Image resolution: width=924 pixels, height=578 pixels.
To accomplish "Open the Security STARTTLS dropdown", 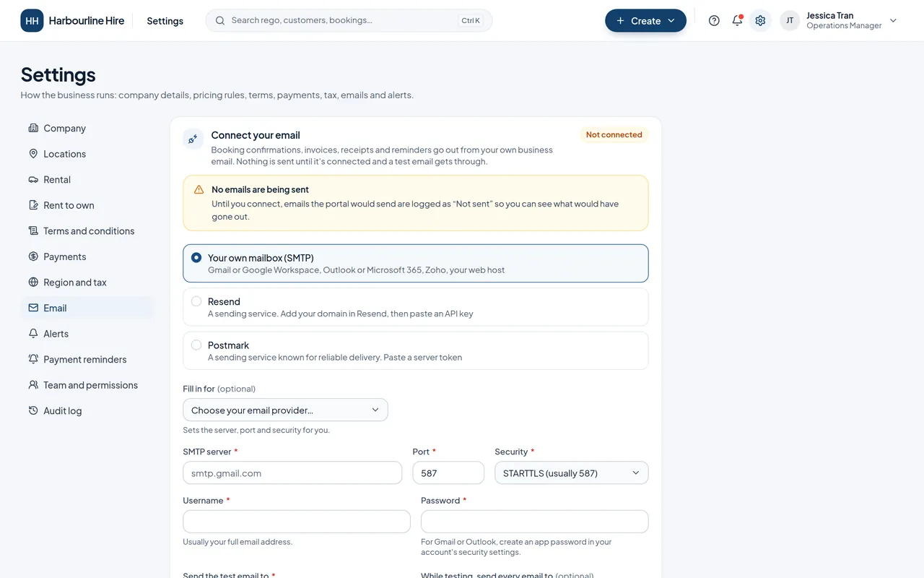I will pyautogui.click(x=571, y=473).
